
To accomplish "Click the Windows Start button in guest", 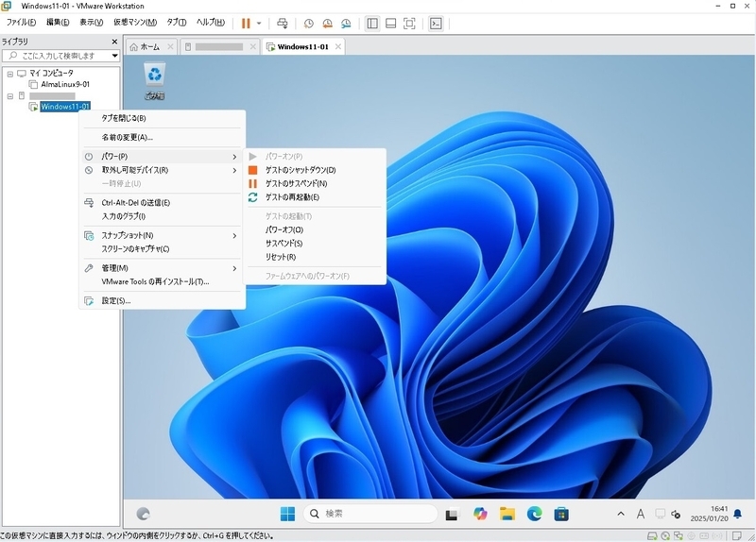I will (x=288, y=514).
